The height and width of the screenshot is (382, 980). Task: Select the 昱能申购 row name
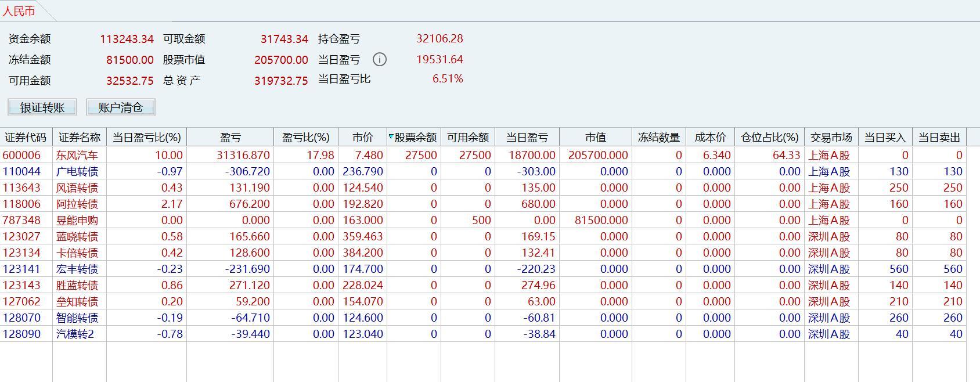(x=77, y=220)
